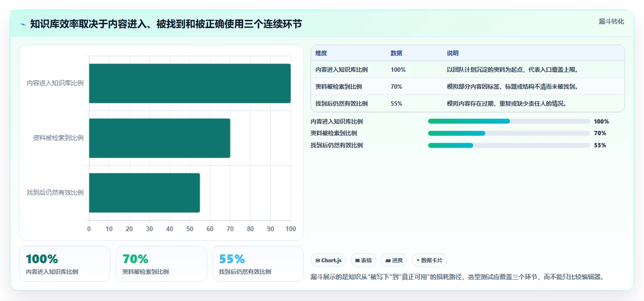Image resolution: width=644 pixels, height=301 pixels.
Task: Click the chart y-axis label 资料被检索到比例
Action: [58, 138]
